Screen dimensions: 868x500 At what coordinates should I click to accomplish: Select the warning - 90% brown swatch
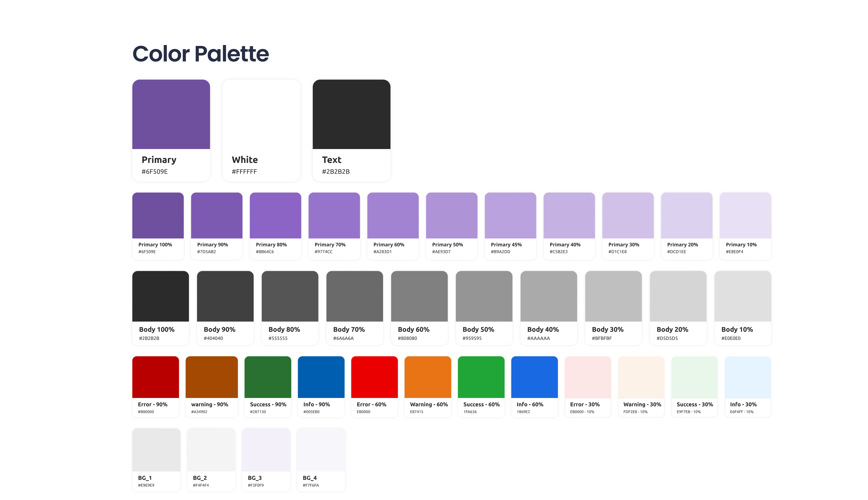pos(211,377)
